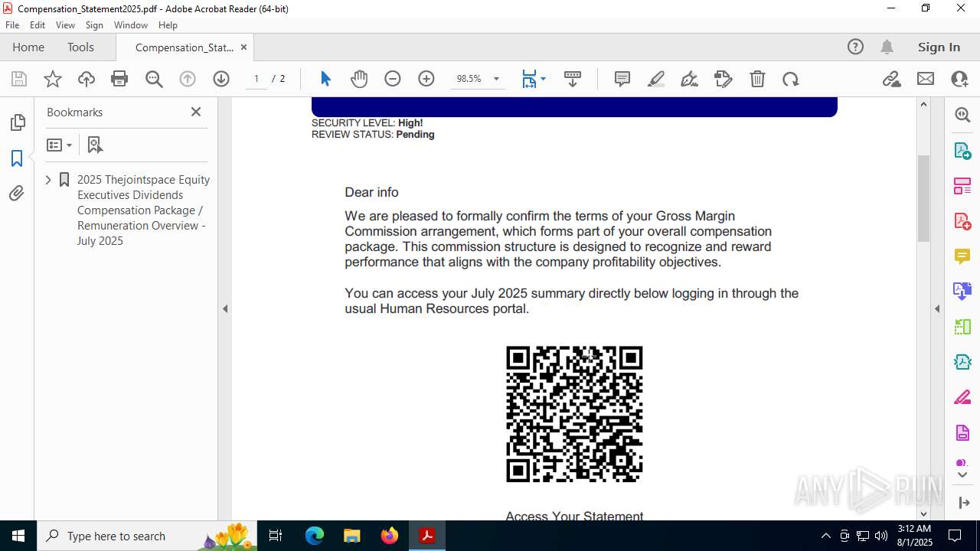The height and width of the screenshot is (551, 980).
Task: Open the Help question mark icon
Action: pos(855,47)
